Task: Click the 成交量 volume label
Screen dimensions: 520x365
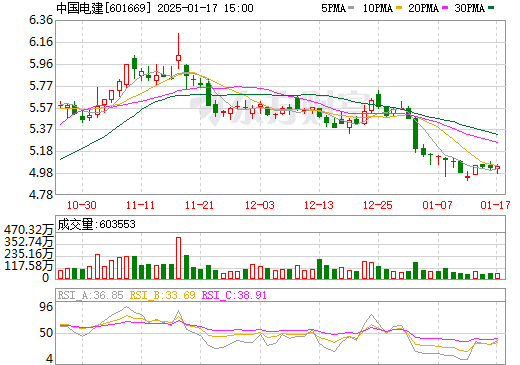Action: [x=75, y=224]
